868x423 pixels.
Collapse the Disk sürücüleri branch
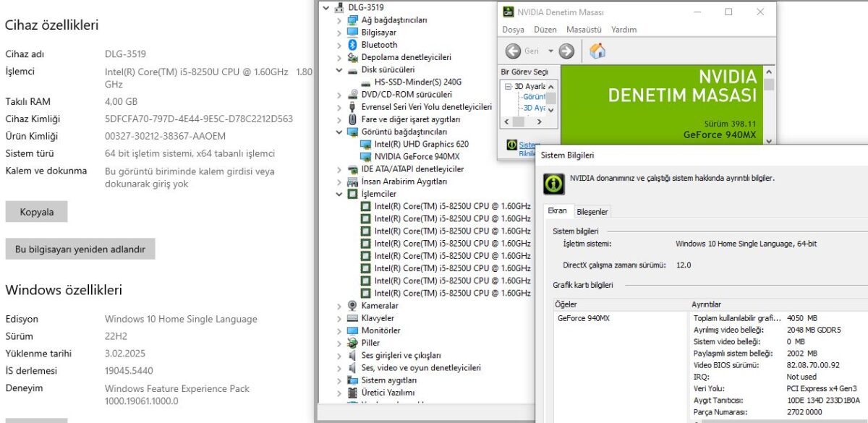click(339, 69)
